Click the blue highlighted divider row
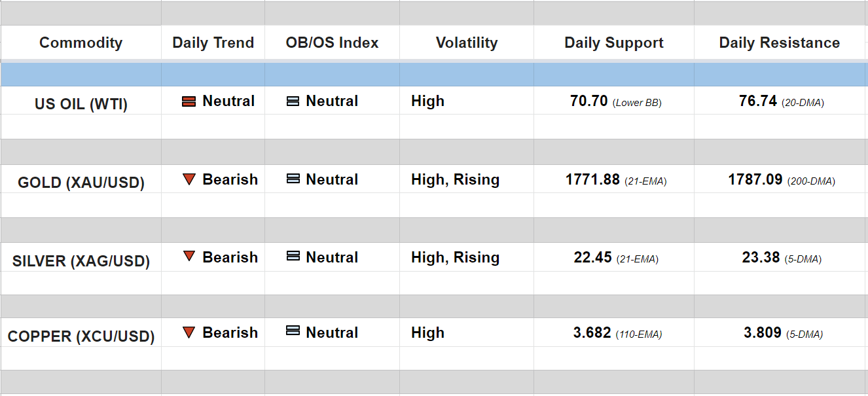Image resolution: width=868 pixels, height=396 pixels. 434,74
